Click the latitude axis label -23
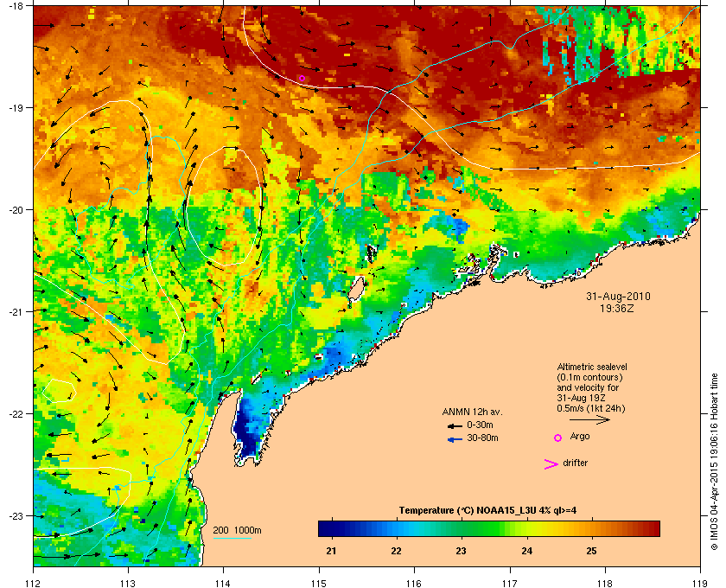Viewport: 726px width, 588px height. tap(16, 515)
